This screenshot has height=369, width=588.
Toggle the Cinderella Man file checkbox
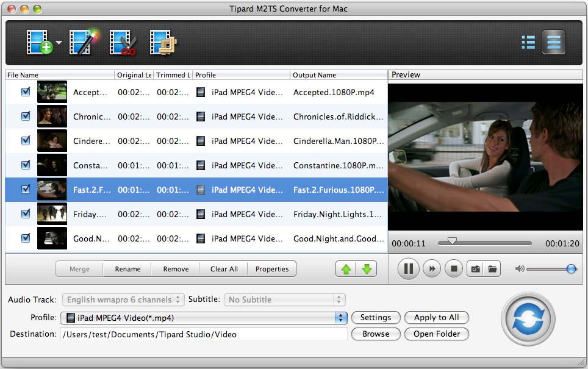pos(26,140)
